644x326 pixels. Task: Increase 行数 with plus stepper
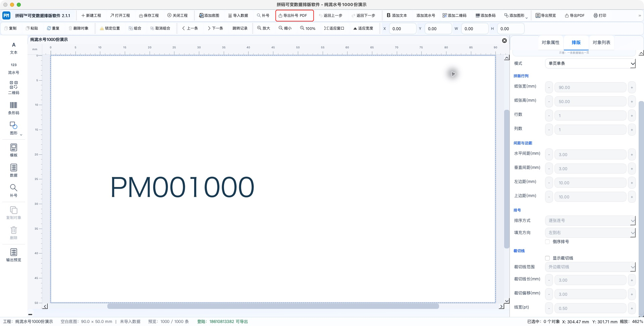click(x=632, y=116)
